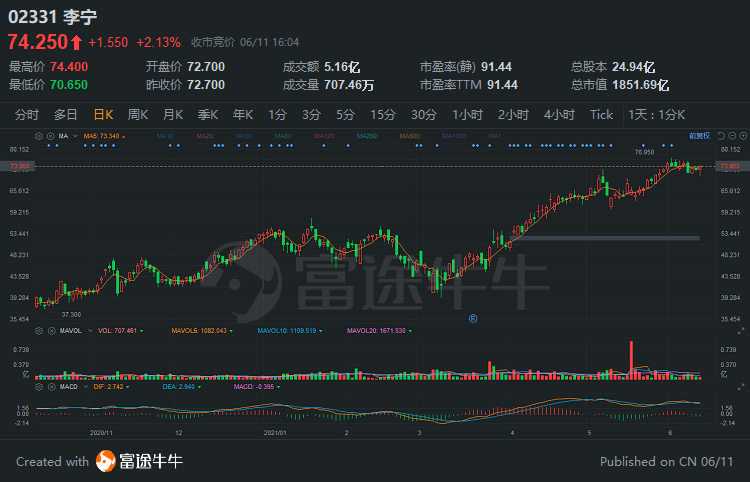The image size is (750, 482).
Task: Remove the MACD indicator panel
Action: pyautogui.click(x=52, y=386)
